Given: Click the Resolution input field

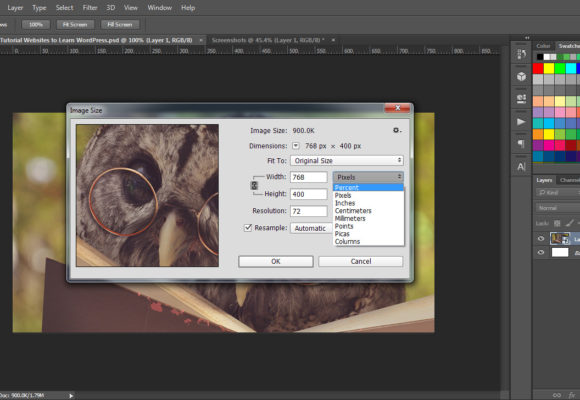Looking at the screenshot, I should 309,211.
